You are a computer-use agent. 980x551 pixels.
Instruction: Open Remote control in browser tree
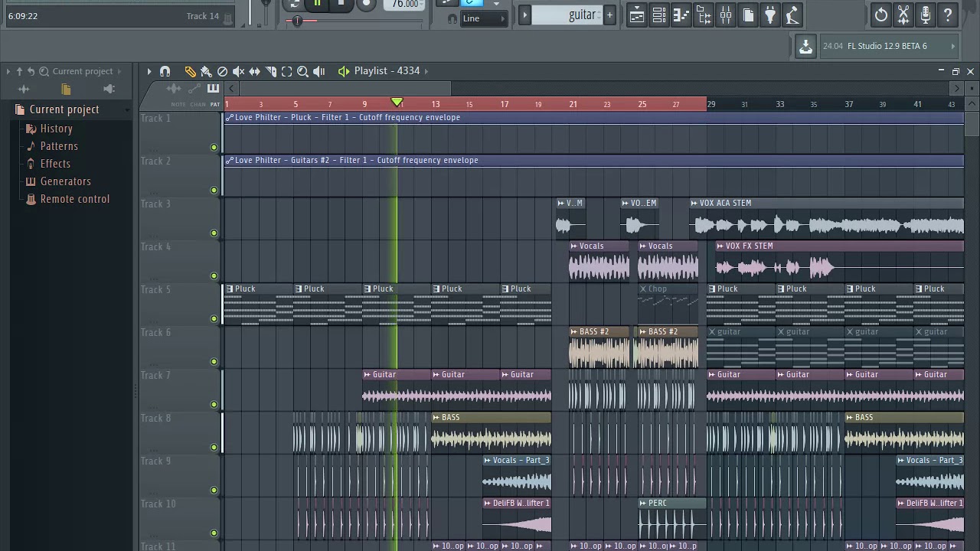tap(74, 199)
